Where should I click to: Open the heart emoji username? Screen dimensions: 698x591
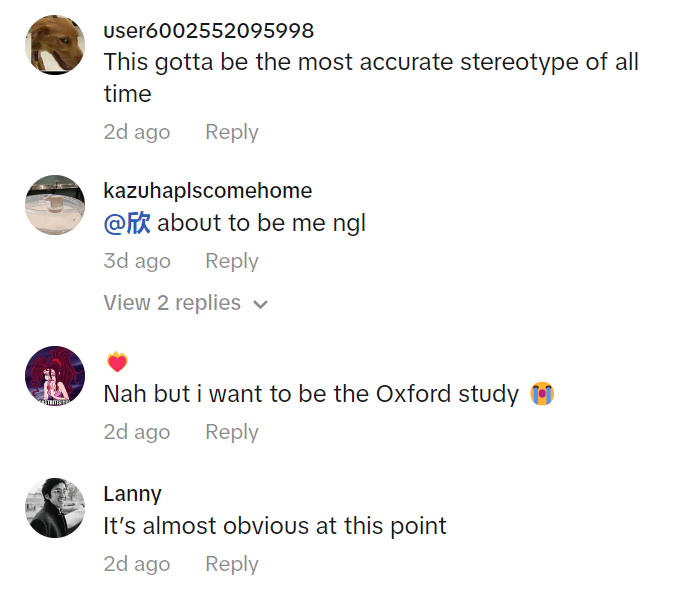[x=117, y=362]
